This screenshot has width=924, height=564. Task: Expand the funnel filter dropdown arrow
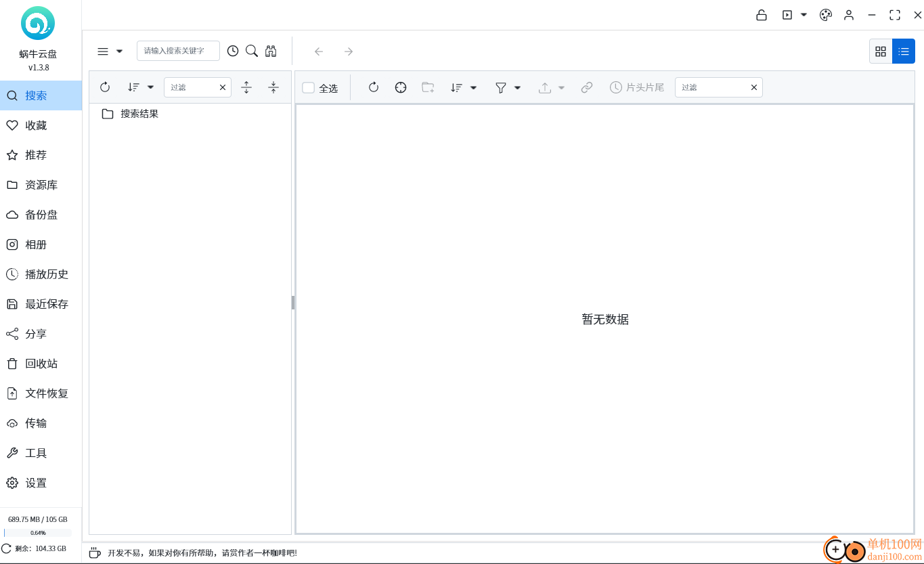point(518,87)
